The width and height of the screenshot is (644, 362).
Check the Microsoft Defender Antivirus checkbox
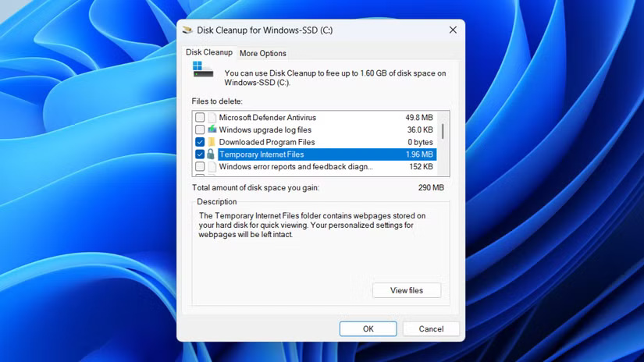point(200,117)
